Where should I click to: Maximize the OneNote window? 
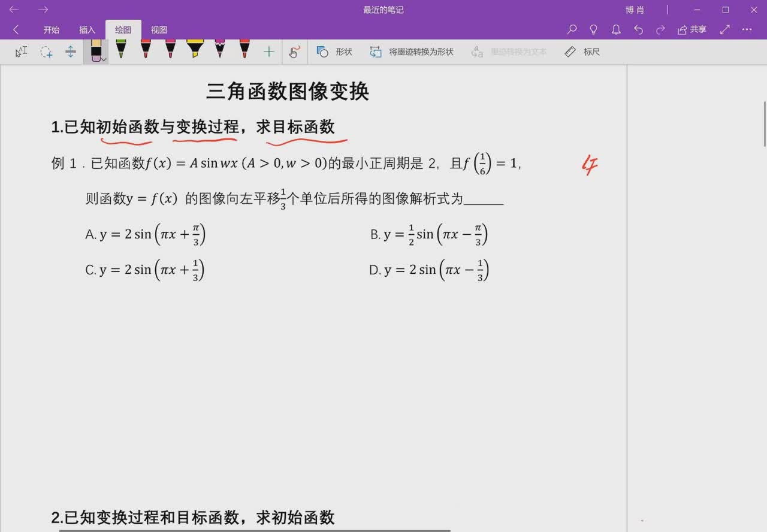[726, 10]
